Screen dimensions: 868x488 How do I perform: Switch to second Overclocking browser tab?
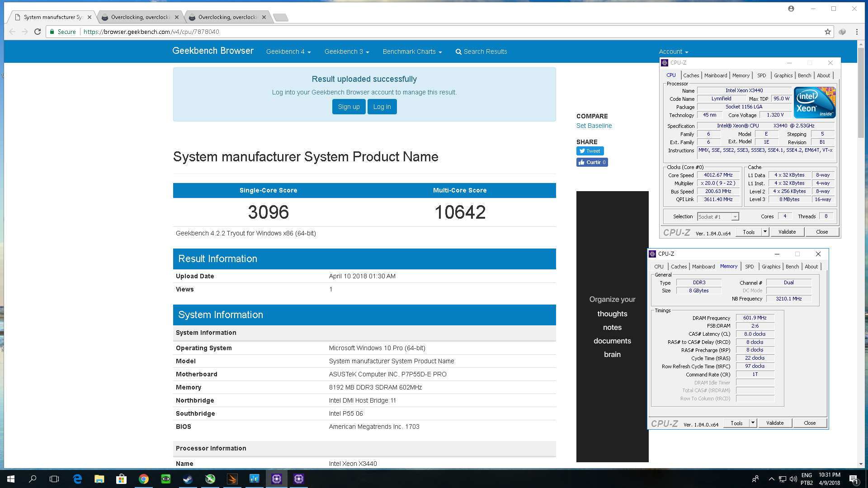tap(140, 17)
